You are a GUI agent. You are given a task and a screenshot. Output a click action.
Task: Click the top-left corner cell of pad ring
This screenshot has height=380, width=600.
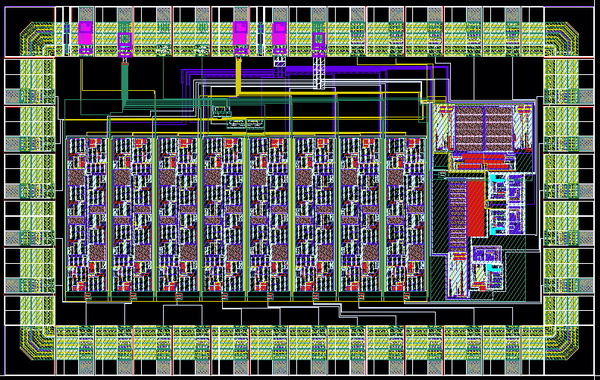[x=37, y=39]
